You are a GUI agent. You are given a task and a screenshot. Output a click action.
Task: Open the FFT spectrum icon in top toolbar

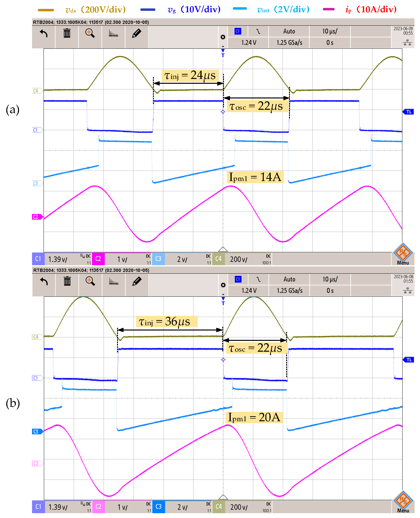(x=113, y=33)
